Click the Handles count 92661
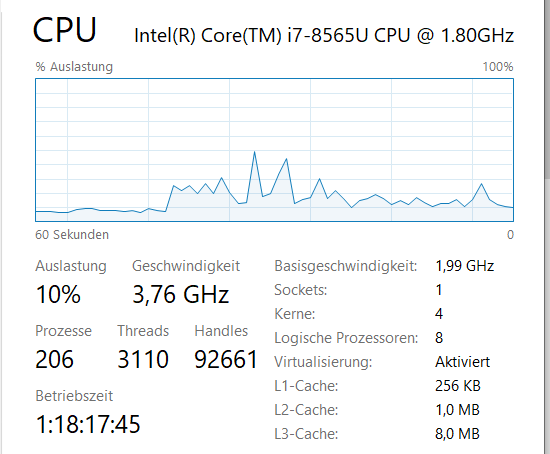550x454 pixels. (226, 359)
